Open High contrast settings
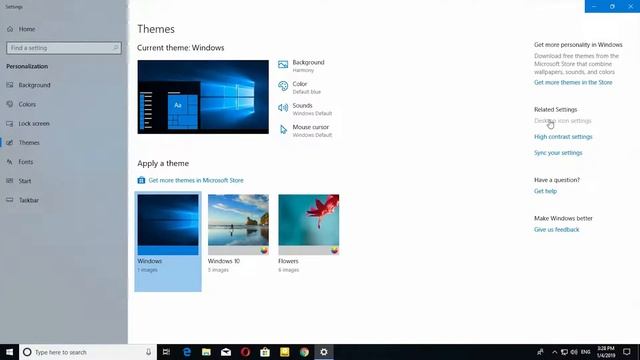The image size is (640, 360). tap(563, 137)
